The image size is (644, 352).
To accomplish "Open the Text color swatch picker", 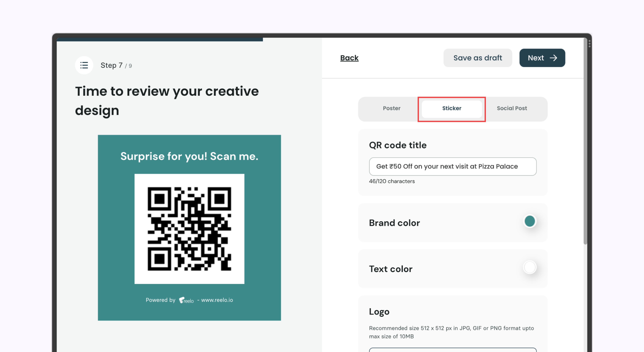I will click(x=530, y=267).
